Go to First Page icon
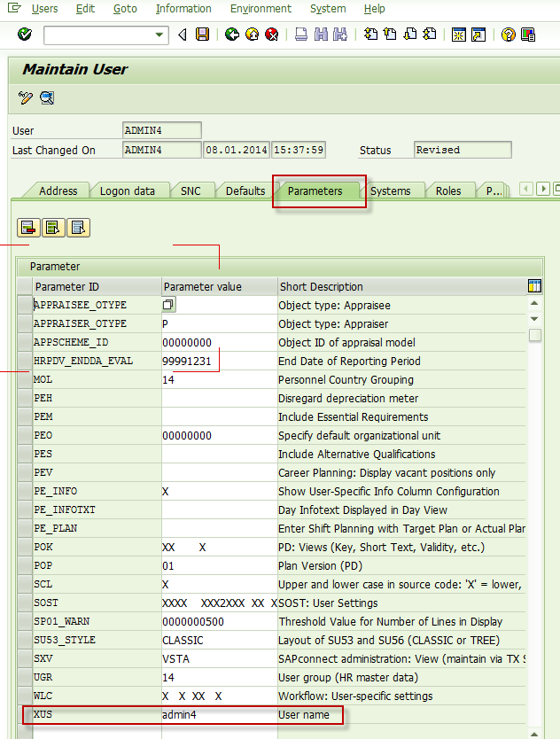This screenshot has height=739, width=560. 371,35
